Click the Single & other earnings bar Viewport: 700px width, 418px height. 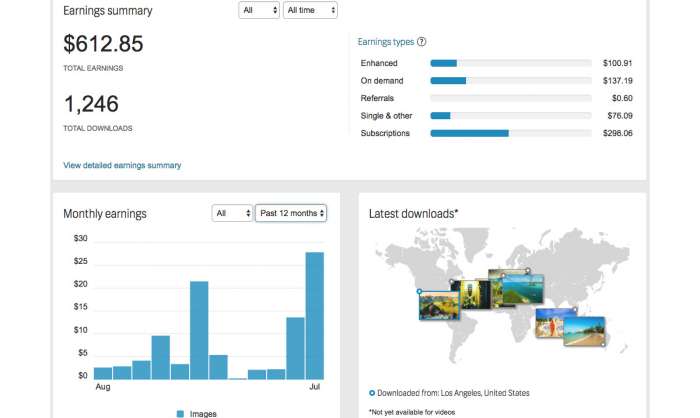510,116
